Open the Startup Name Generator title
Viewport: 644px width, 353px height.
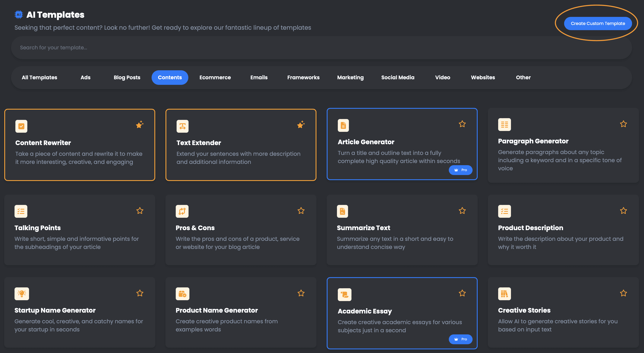click(55, 310)
